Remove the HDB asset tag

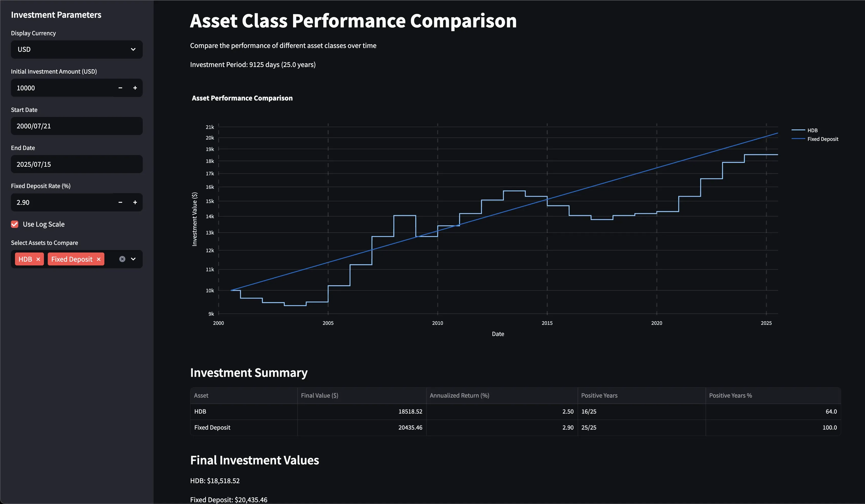coord(38,259)
